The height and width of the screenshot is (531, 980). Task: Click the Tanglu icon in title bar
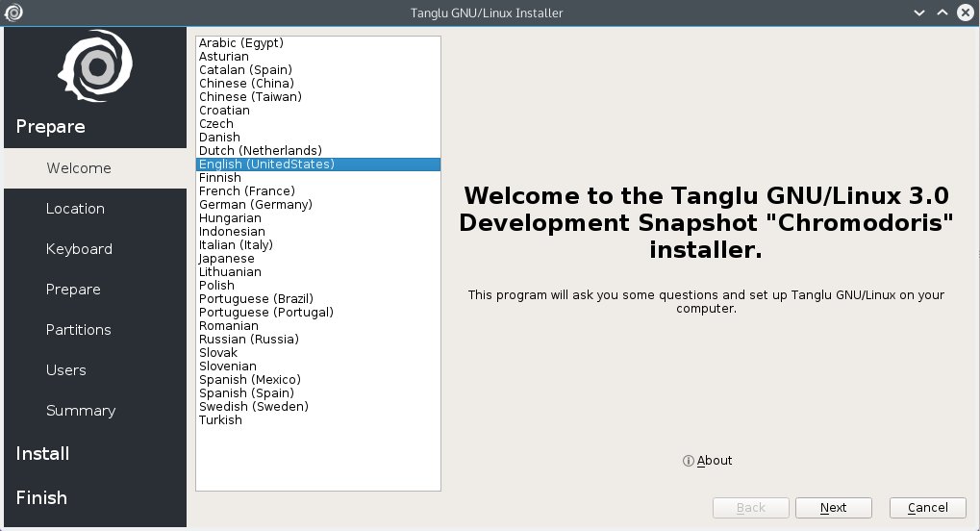tap(13, 13)
